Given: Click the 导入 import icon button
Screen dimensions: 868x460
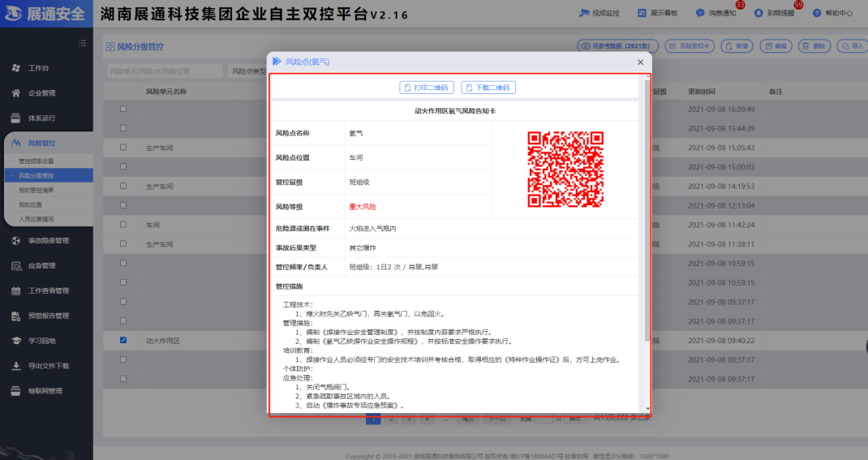Looking at the screenshot, I should [x=853, y=46].
